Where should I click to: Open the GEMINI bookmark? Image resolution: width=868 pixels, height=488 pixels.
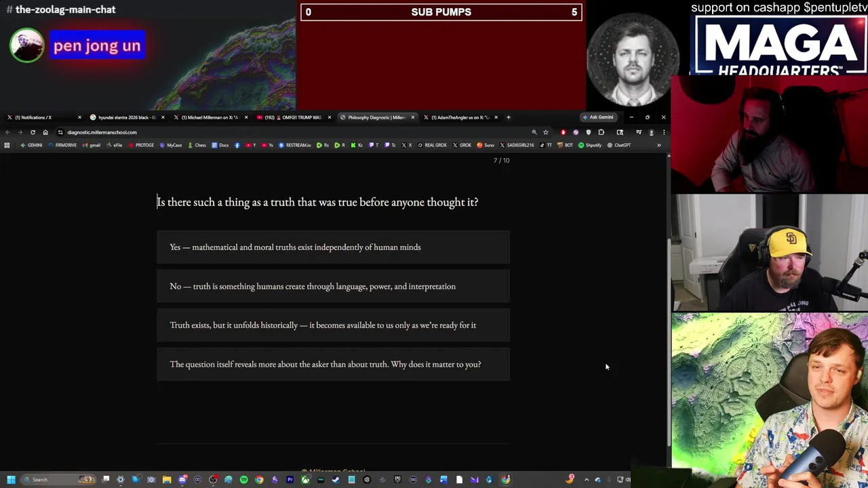(x=31, y=145)
